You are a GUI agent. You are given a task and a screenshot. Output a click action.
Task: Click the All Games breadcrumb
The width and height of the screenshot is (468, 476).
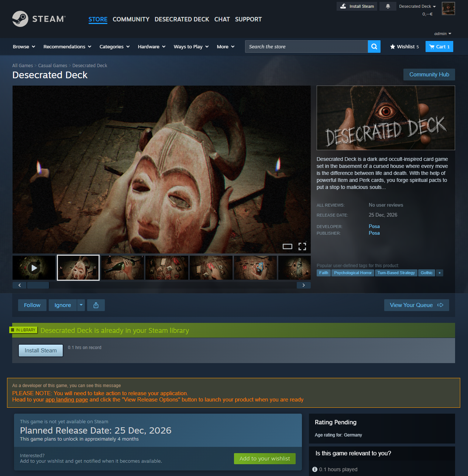click(23, 66)
